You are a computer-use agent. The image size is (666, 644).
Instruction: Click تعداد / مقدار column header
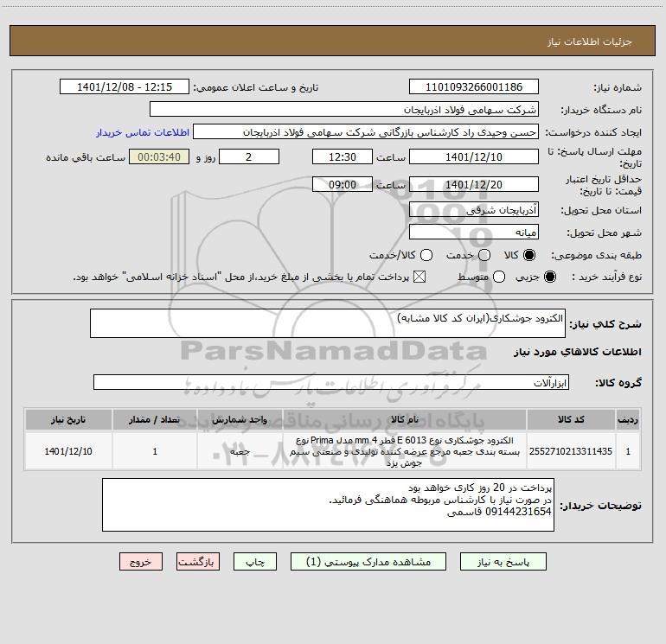tap(155, 420)
